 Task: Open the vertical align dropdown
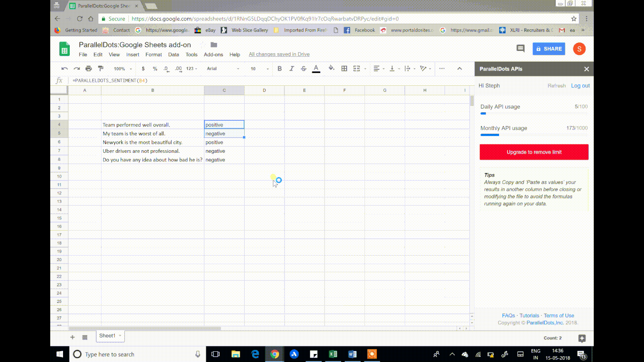(394, 68)
